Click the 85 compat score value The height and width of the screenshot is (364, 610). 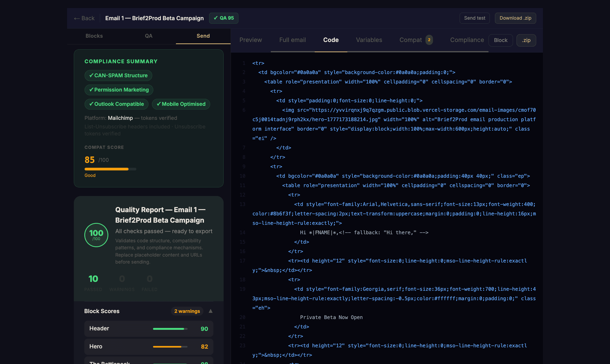[x=89, y=160]
